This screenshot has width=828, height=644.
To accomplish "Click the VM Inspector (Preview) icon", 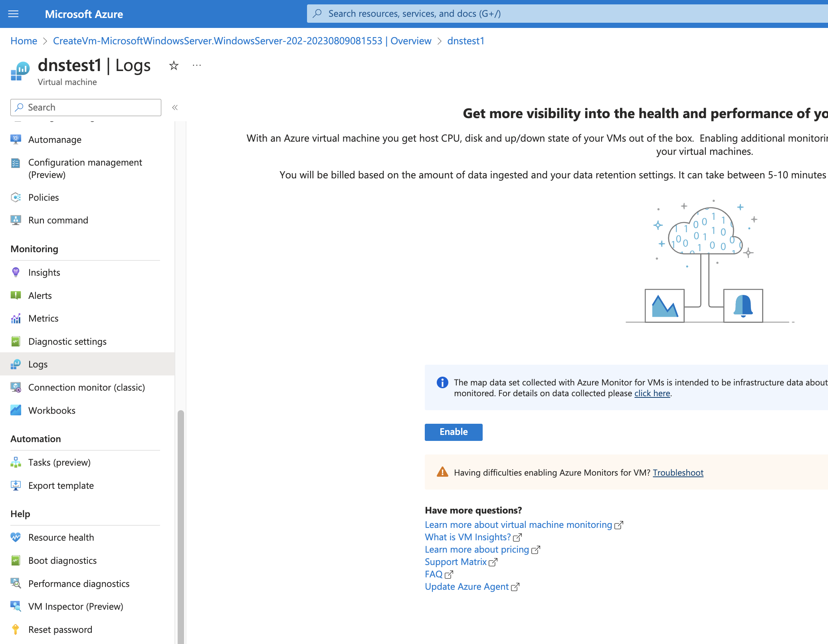I will (x=16, y=606).
